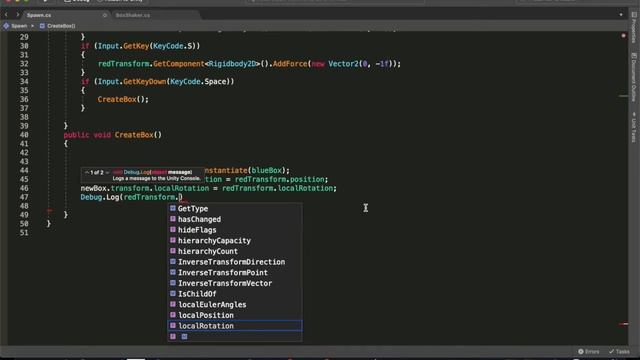Switch to the BoxShaker.cs tab

pyautogui.click(x=133, y=15)
